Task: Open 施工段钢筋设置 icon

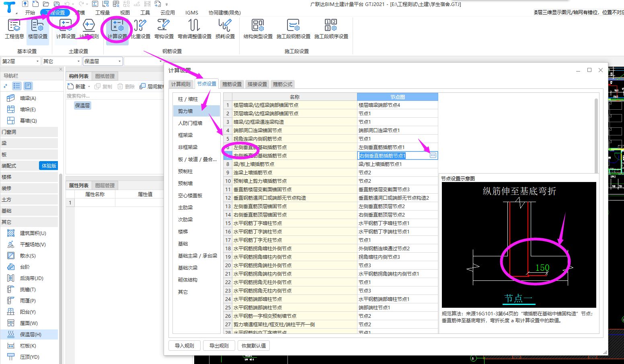Action: pyautogui.click(x=293, y=29)
